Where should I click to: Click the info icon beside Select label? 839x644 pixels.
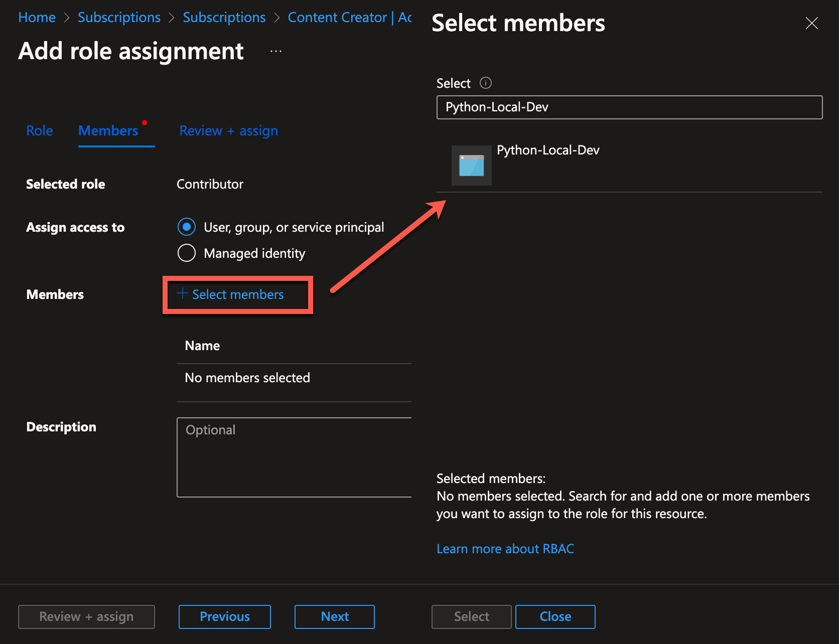485,83
